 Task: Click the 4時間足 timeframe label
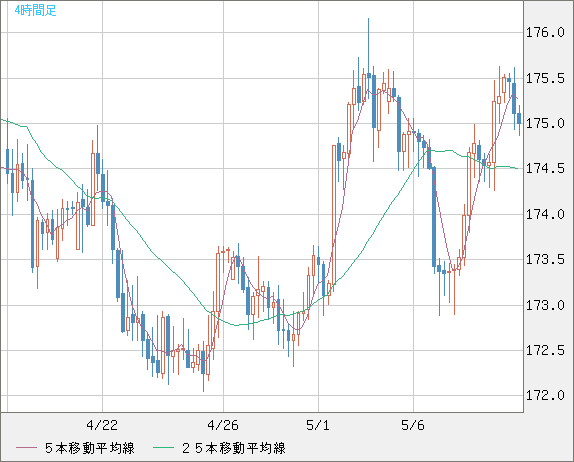[x=35, y=10]
